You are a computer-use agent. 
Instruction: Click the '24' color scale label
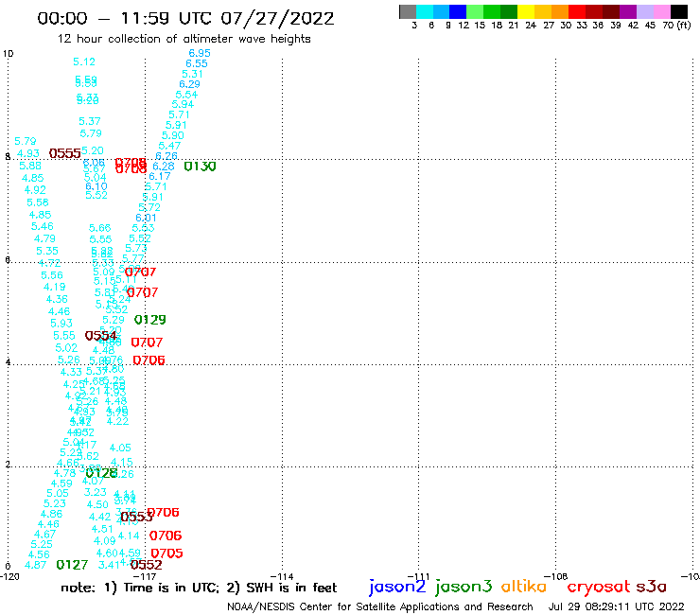(x=531, y=26)
